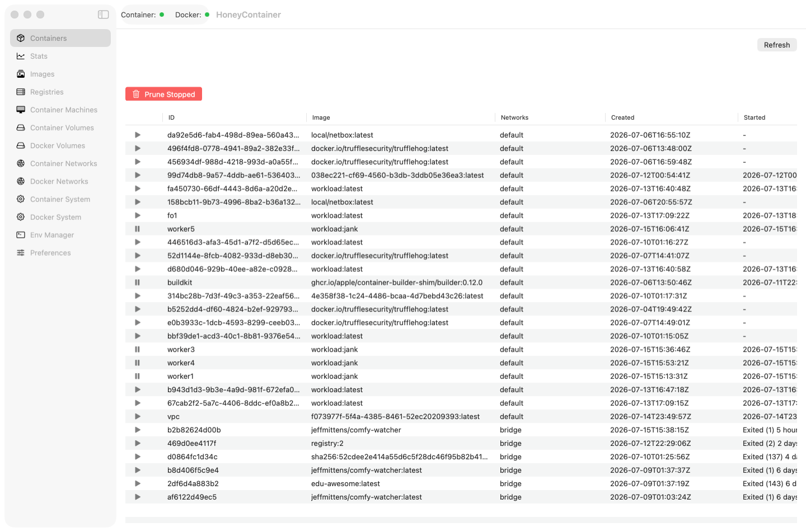Select the Images sidebar icon
Image resolution: width=806 pixels, height=532 pixels.
point(21,74)
